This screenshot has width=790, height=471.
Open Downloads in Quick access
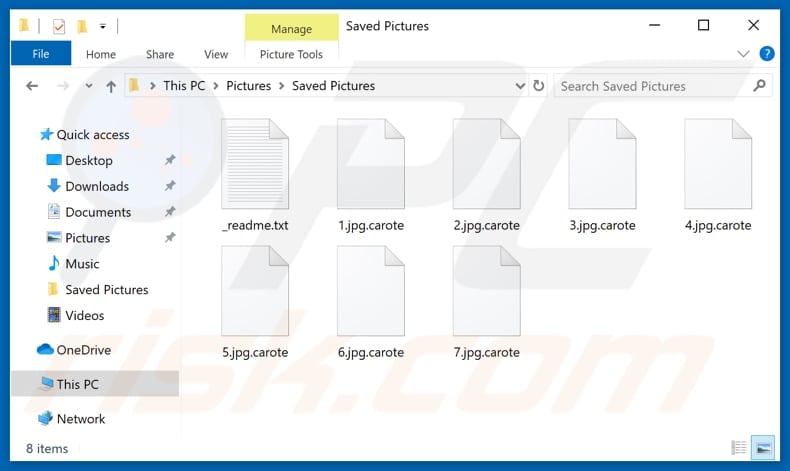click(x=97, y=186)
